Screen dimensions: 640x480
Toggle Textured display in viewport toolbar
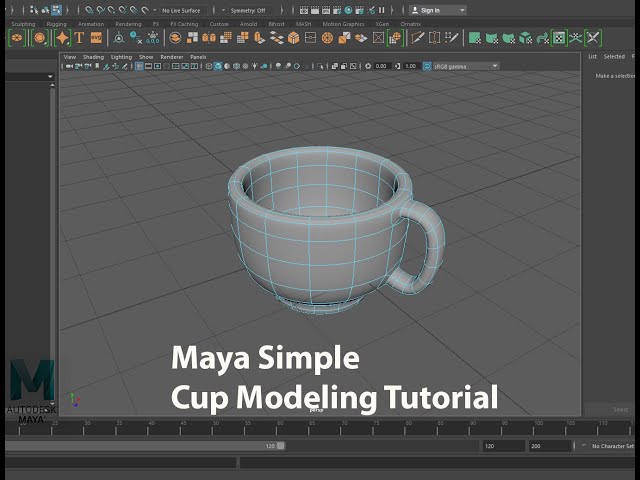(245, 66)
